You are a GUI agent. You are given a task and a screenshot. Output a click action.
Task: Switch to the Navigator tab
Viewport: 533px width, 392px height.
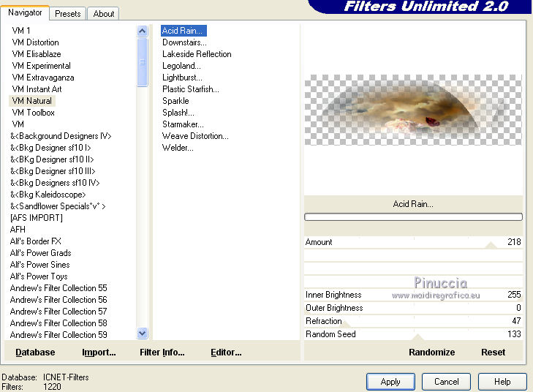[x=25, y=13]
